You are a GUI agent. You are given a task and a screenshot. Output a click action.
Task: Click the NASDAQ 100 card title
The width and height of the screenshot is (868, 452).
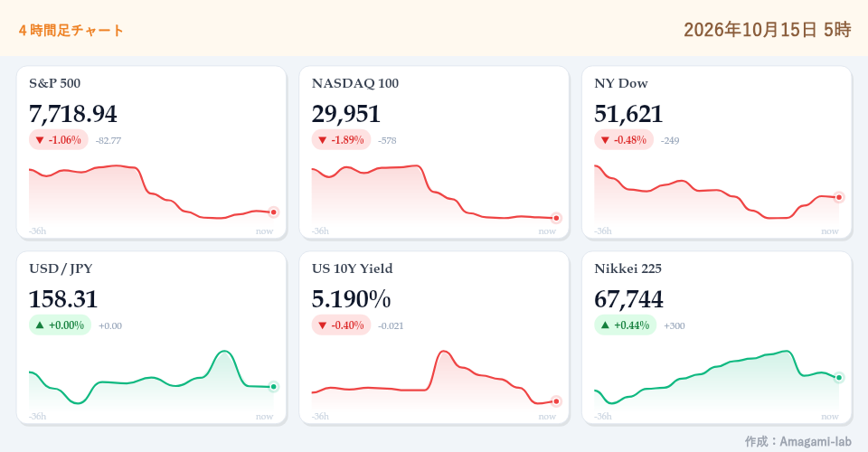point(355,83)
